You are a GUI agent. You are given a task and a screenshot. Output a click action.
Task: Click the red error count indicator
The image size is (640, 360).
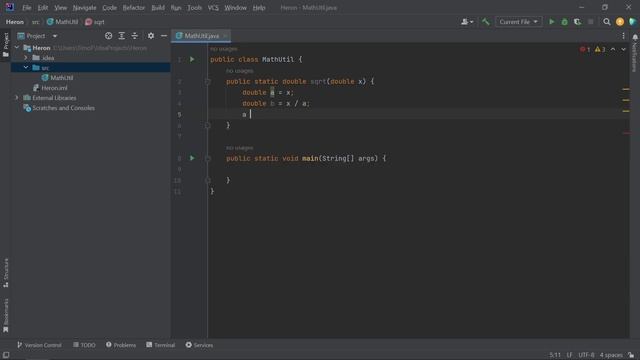pyautogui.click(x=585, y=49)
